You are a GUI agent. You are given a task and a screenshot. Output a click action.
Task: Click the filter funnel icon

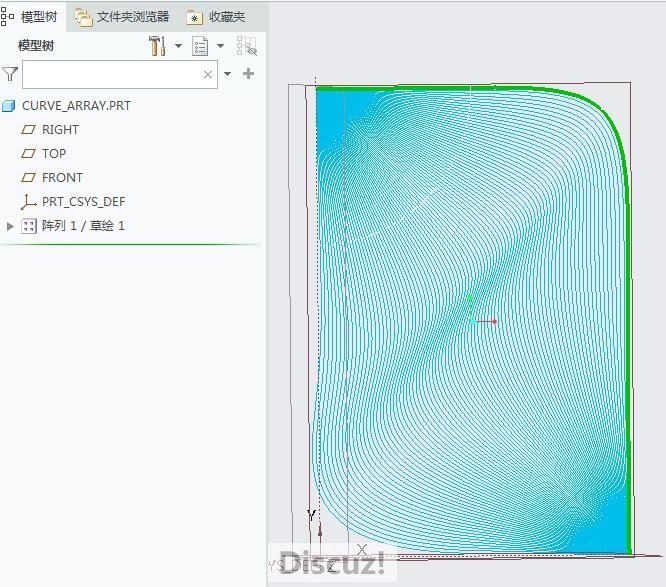[x=10, y=74]
